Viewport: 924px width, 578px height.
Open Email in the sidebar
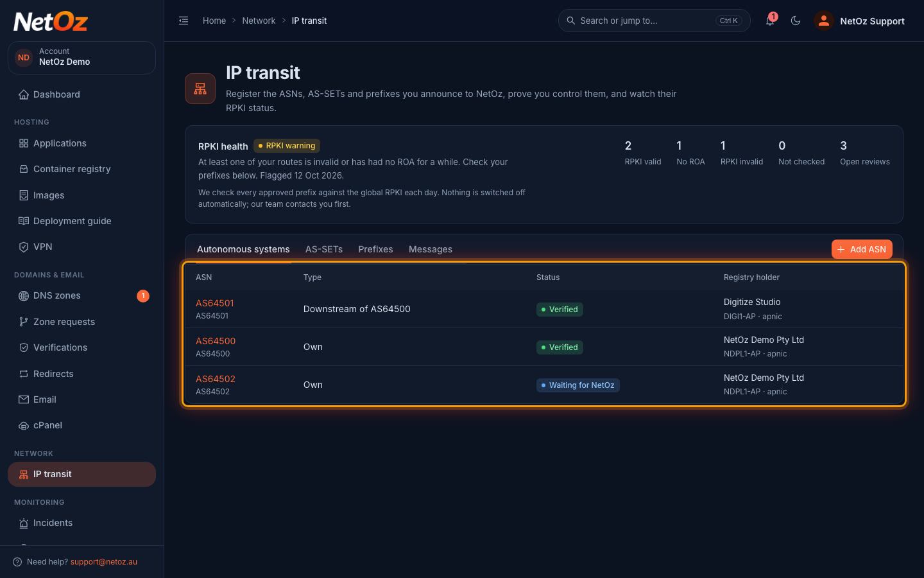[x=81, y=399]
